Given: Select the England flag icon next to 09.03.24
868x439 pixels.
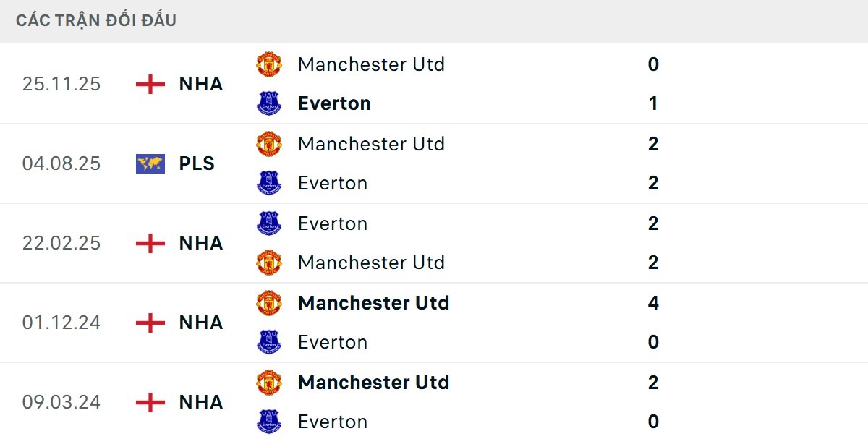Looking at the screenshot, I should point(150,402).
